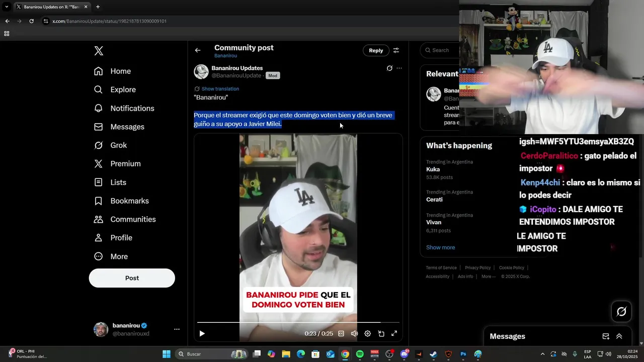
Task: Open Bookmarks in the sidebar
Action: point(122,201)
